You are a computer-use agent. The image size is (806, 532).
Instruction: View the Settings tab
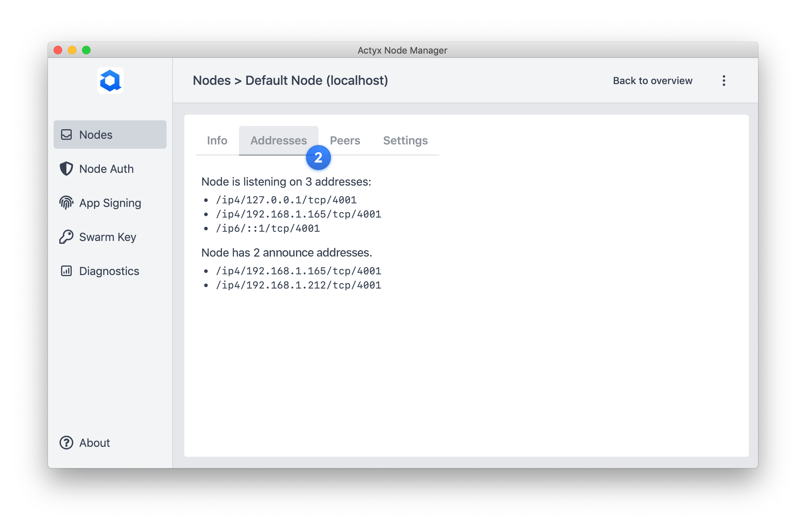(x=405, y=141)
